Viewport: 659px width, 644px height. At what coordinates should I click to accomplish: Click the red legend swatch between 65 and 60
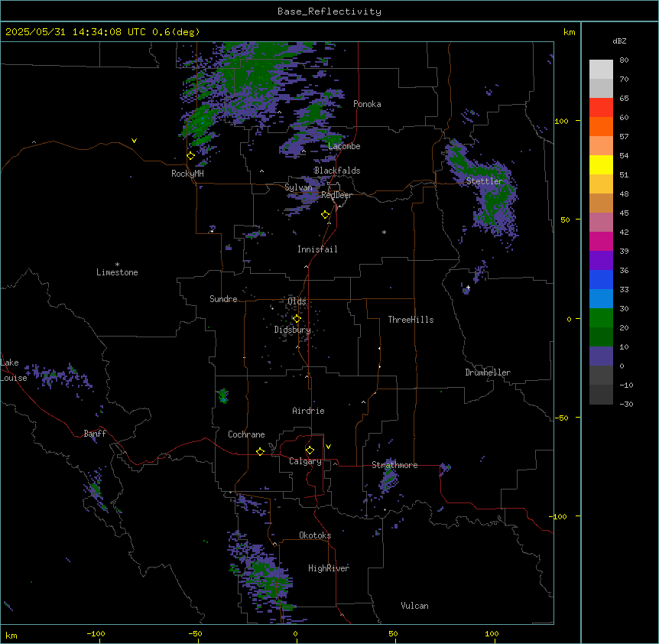point(601,108)
